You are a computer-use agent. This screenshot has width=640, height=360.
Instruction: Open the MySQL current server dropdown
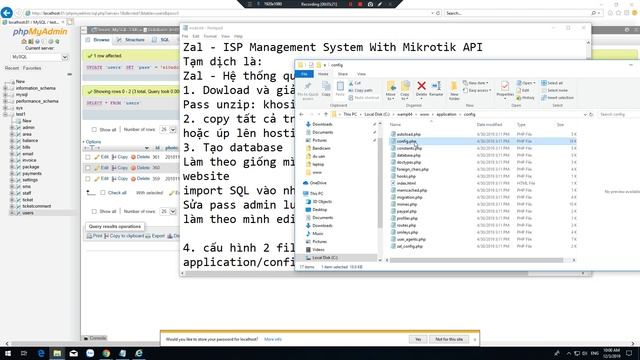pyautogui.click(x=39, y=57)
